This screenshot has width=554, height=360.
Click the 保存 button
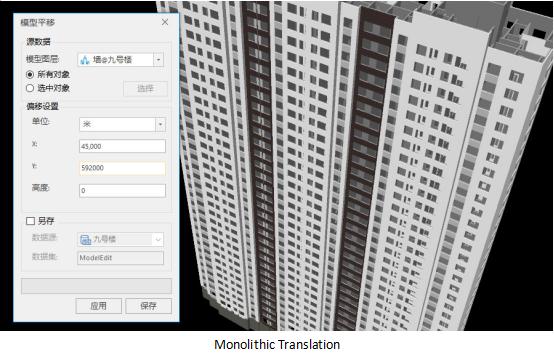coord(148,306)
